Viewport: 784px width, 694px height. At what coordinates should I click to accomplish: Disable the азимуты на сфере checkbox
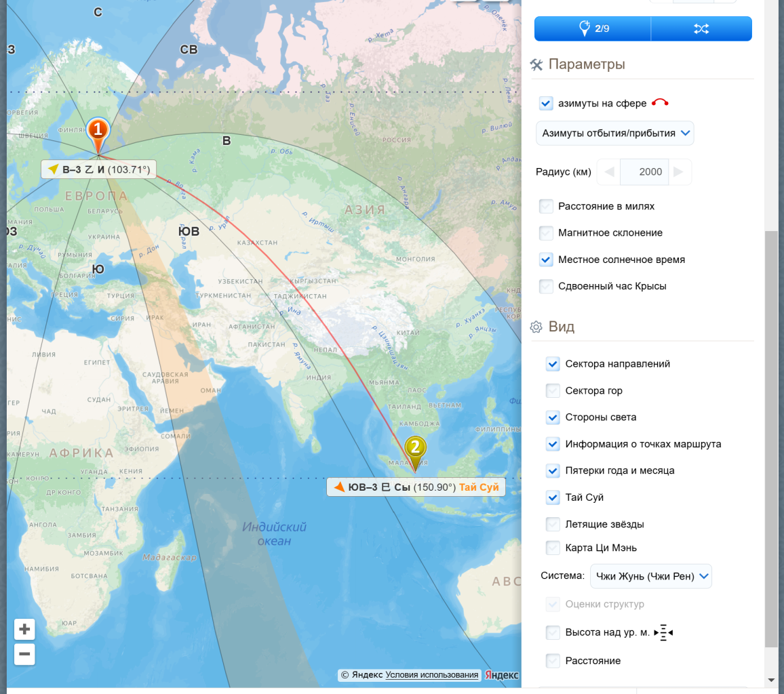pyautogui.click(x=546, y=104)
